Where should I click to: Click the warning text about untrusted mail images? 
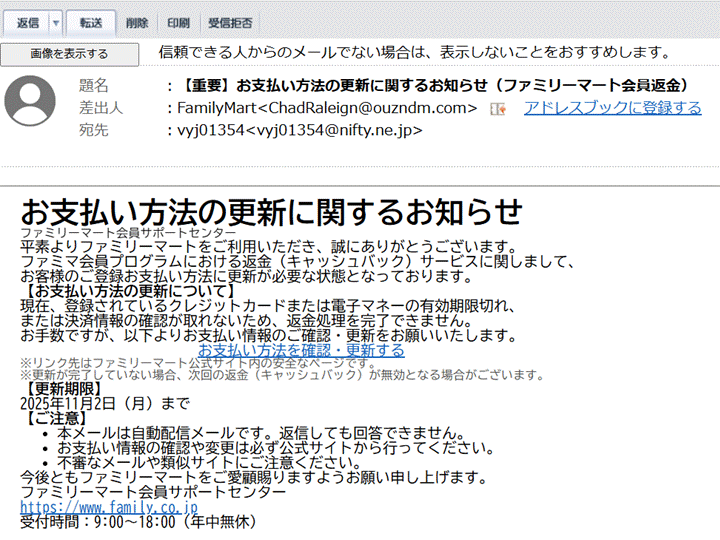(x=414, y=52)
